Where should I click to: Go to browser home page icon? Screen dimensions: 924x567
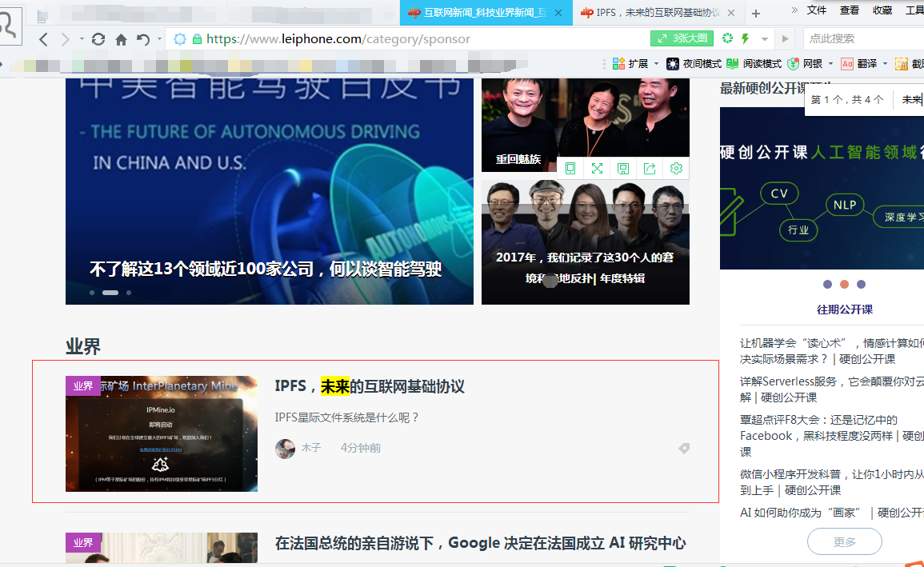121,39
